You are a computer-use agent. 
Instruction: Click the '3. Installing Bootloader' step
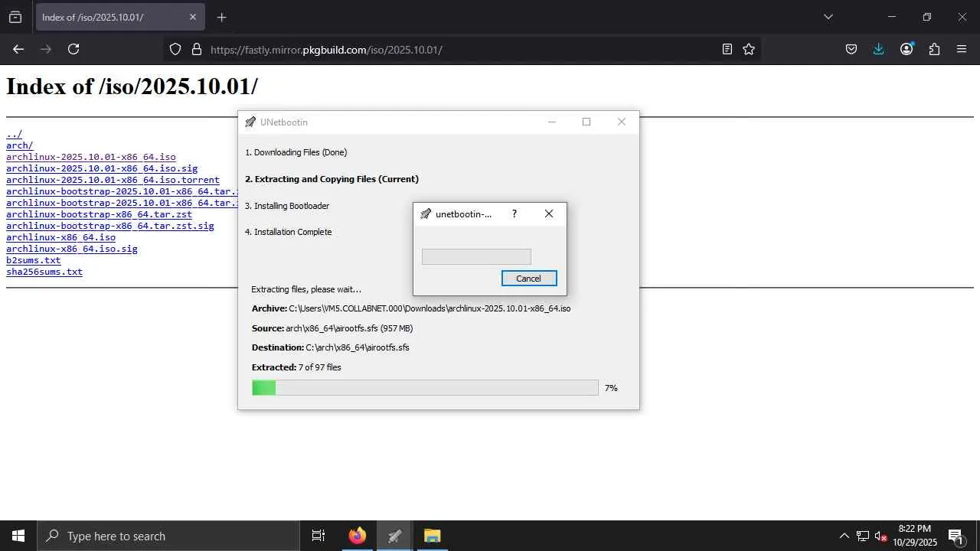pos(287,206)
